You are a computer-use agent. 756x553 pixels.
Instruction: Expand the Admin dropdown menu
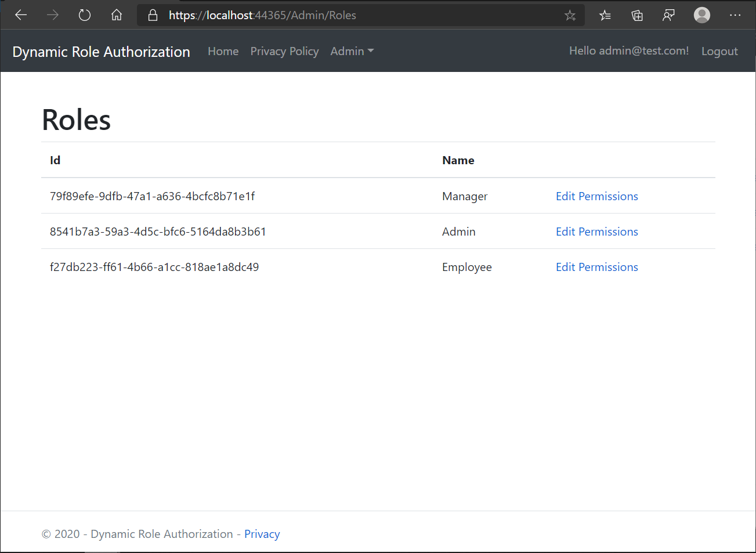(352, 51)
